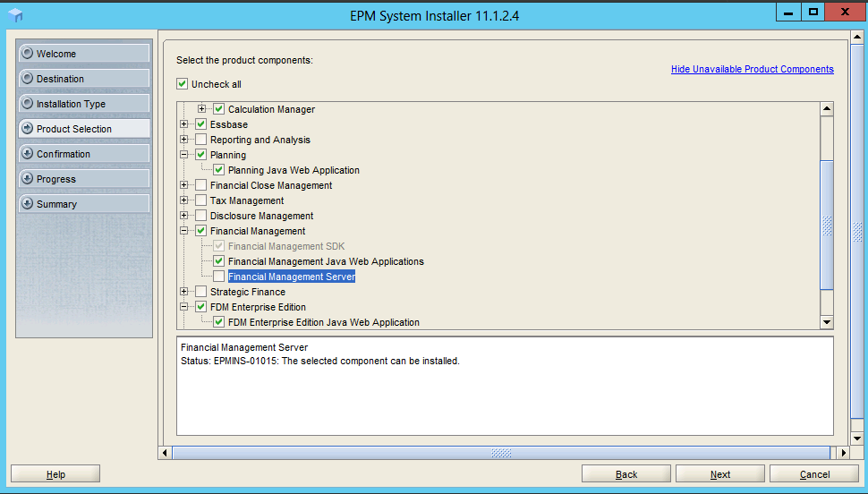868x494 pixels.
Task: Go to the Welcome step
Action: point(84,54)
